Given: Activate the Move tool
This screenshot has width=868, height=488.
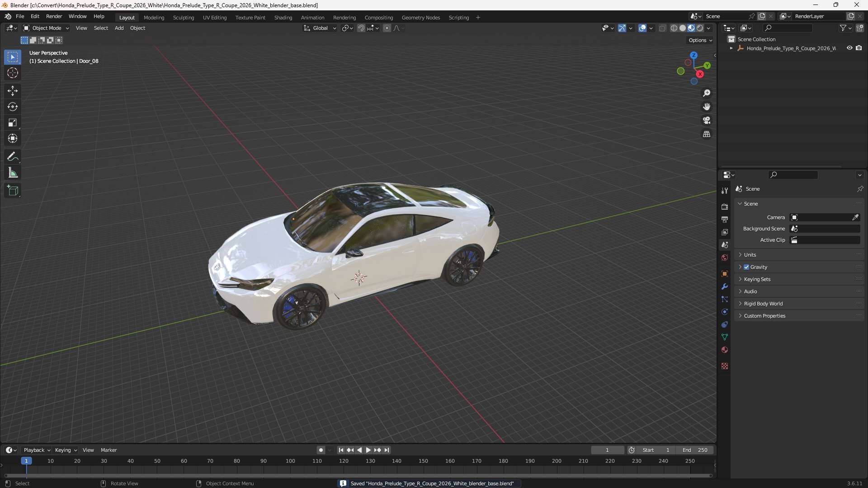Looking at the screenshot, I should (x=13, y=91).
